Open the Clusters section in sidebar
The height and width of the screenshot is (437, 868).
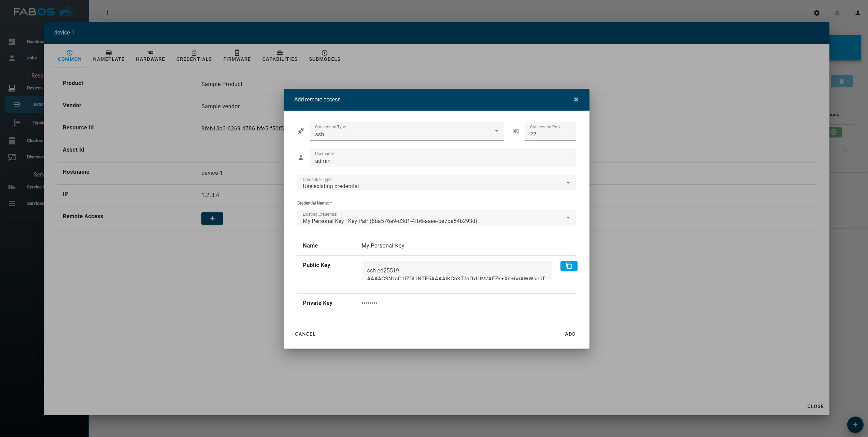12,140
